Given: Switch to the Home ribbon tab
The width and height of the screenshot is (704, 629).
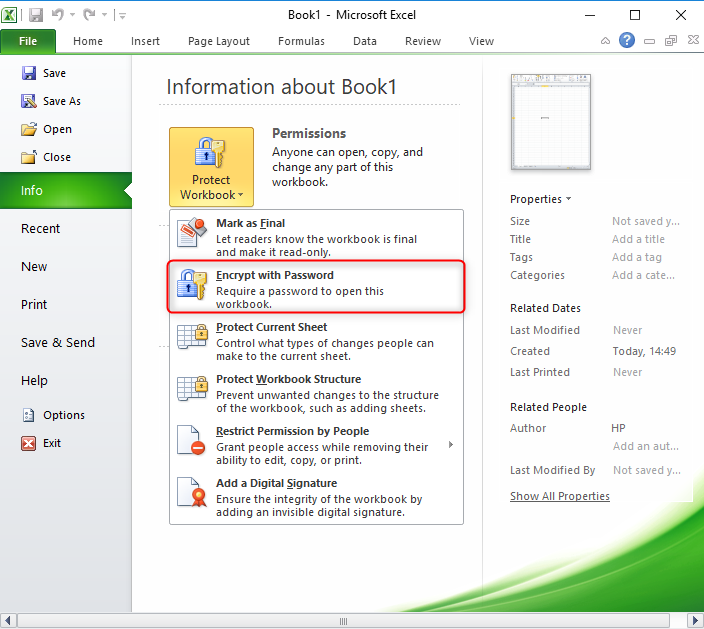Looking at the screenshot, I should tap(88, 41).
